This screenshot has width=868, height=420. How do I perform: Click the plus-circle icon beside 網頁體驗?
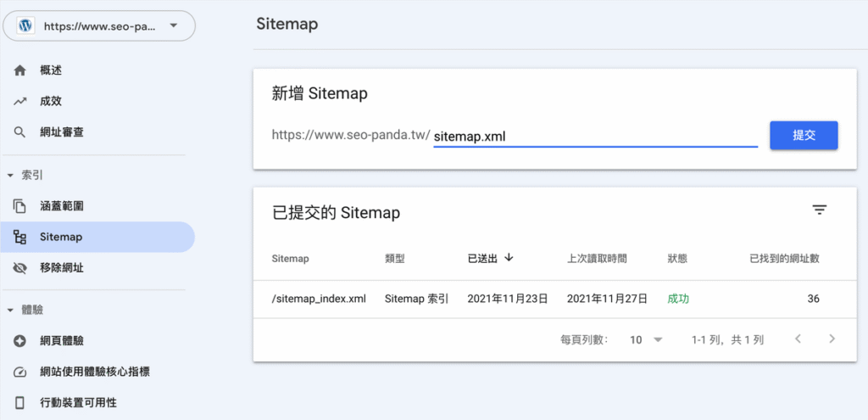click(x=20, y=341)
